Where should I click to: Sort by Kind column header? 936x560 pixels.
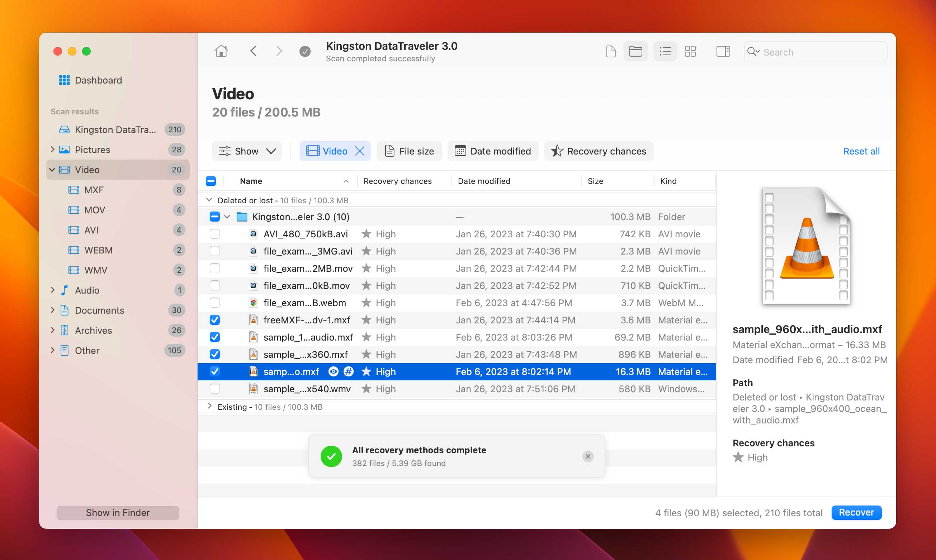(685, 181)
